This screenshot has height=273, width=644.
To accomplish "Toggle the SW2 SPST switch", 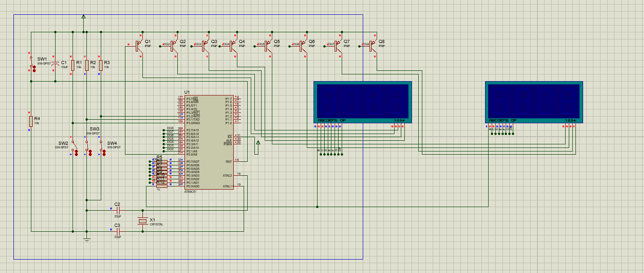I will point(74,145).
